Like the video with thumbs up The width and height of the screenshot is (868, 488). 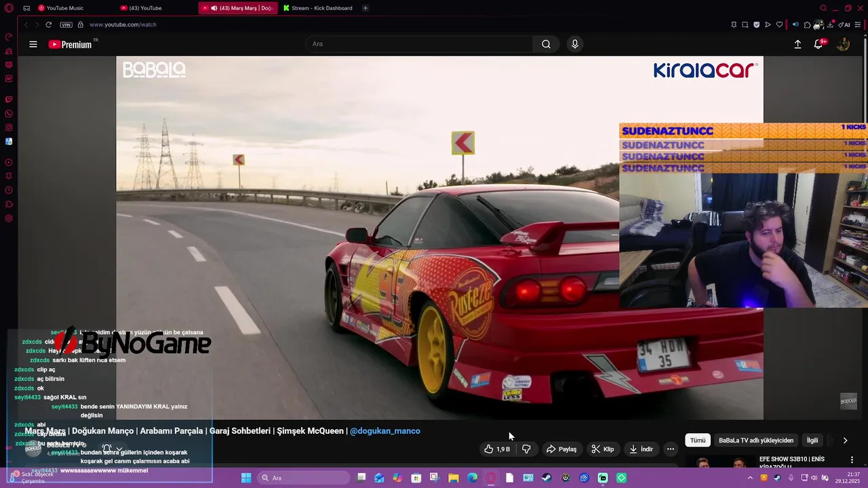497,449
